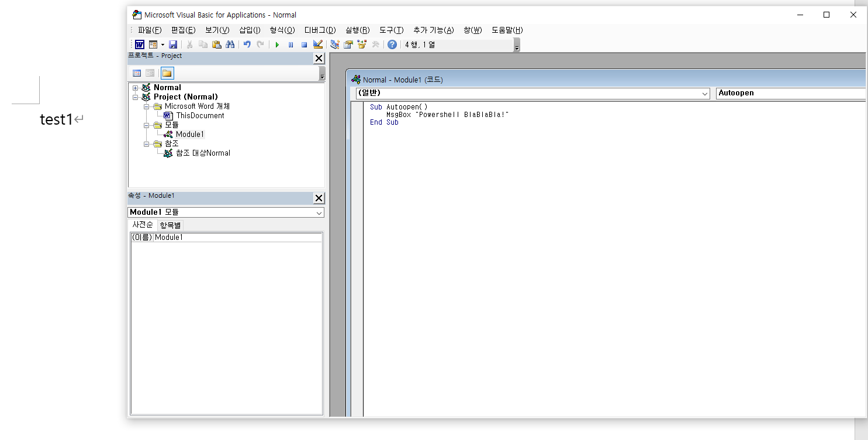Open the 도구(T) menu
The width and height of the screenshot is (868, 440).
pos(391,30)
